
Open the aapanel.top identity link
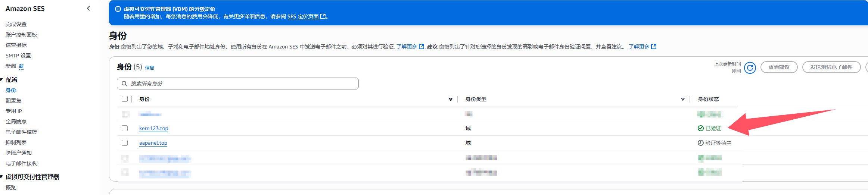pos(153,143)
